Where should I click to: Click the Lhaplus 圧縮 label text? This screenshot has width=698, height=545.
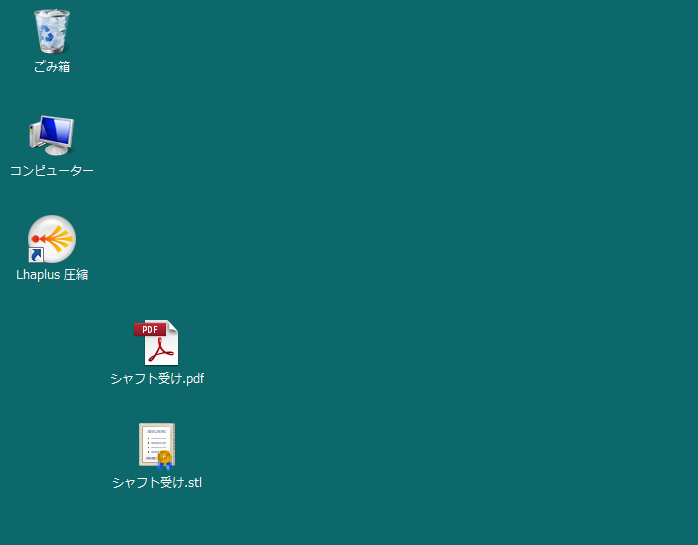coord(52,275)
